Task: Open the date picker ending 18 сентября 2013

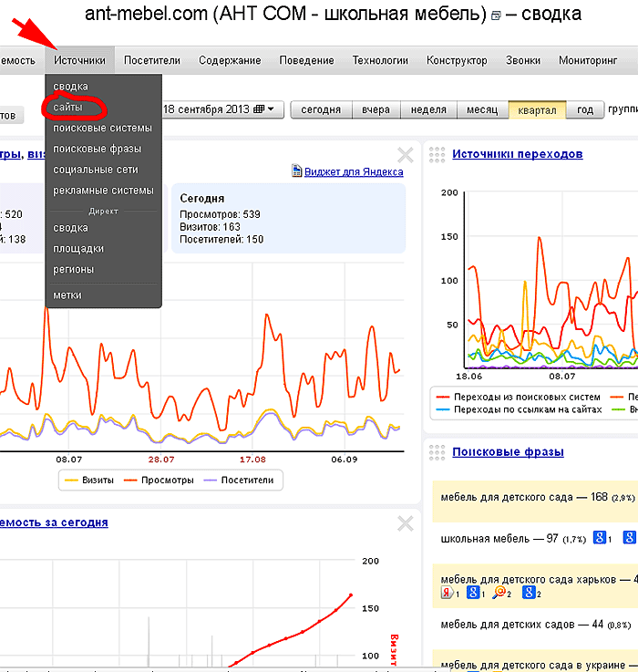Action: coord(222,109)
